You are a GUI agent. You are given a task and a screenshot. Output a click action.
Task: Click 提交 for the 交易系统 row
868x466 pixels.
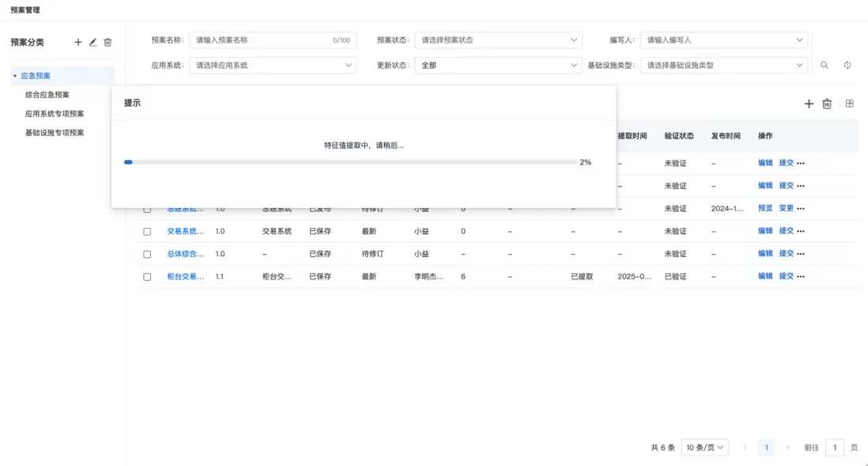click(x=786, y=230)
